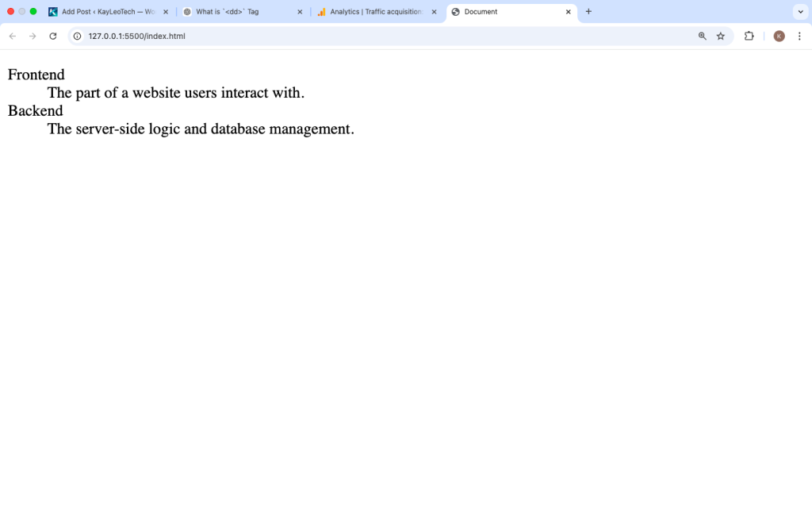
Task: Open the Analytics Traffic acquisition tab
Action: point(373,12)
